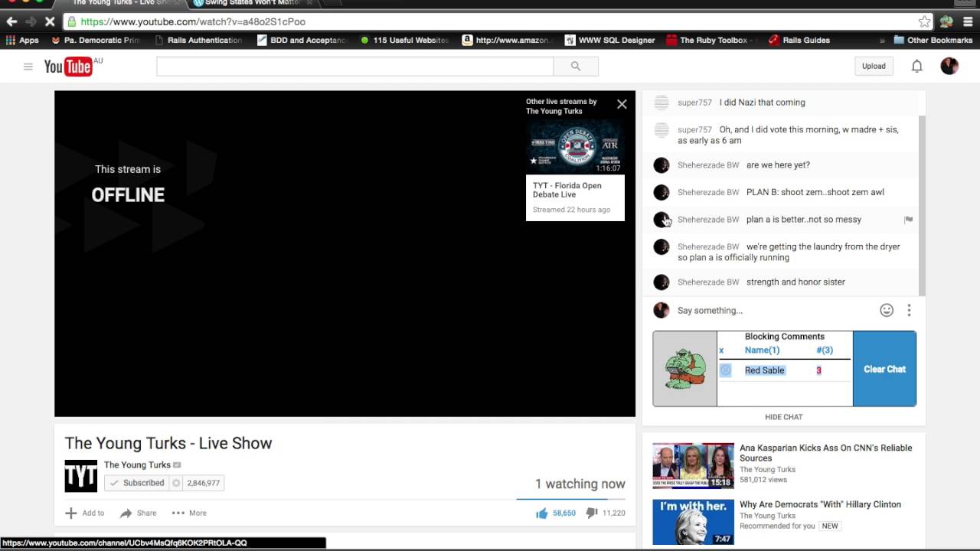The height and width of the screenshot is (551, 980).
Task: Open WWW SQL Designer bookmark
Action: coord(609,40)
